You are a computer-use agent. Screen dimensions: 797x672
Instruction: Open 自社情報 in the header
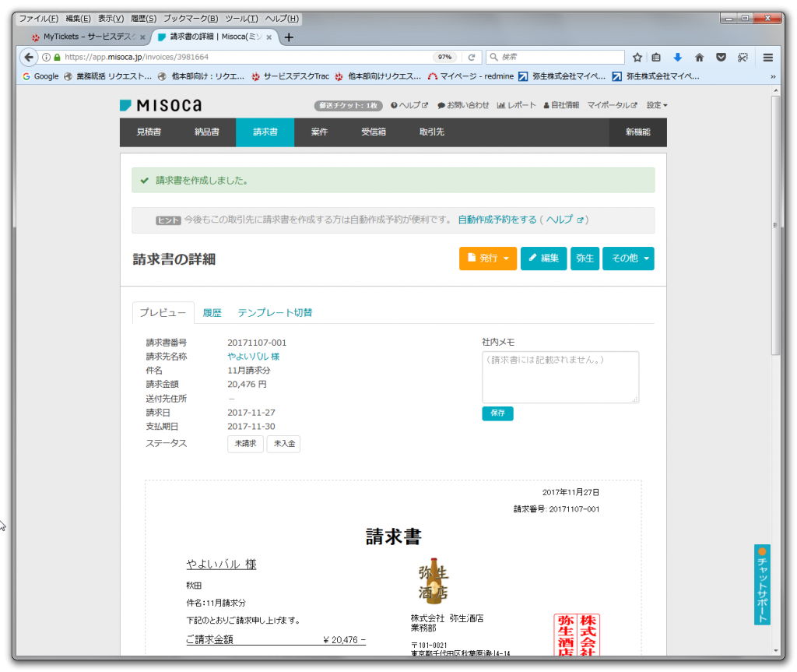point(561,105)
